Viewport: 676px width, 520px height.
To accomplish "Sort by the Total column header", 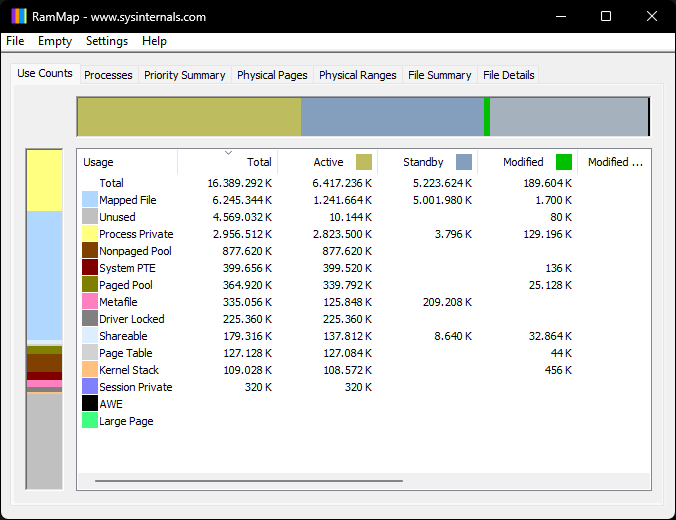I will 227,162.
